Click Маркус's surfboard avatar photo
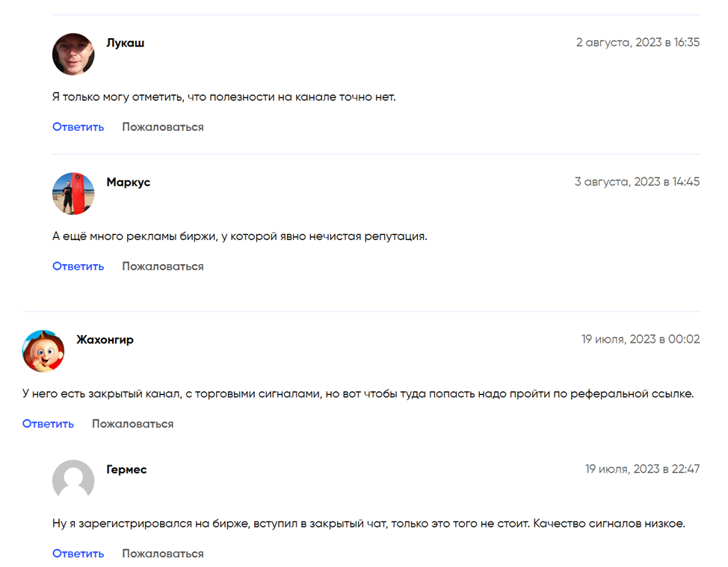Image resolution: width=728 pixels, height=567 pixels. [x=73, y=194]
